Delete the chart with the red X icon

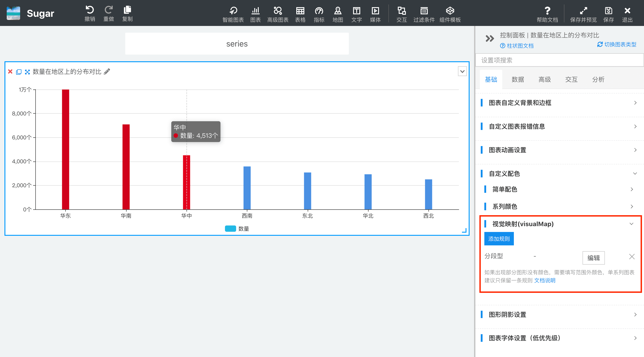[10, 72]
